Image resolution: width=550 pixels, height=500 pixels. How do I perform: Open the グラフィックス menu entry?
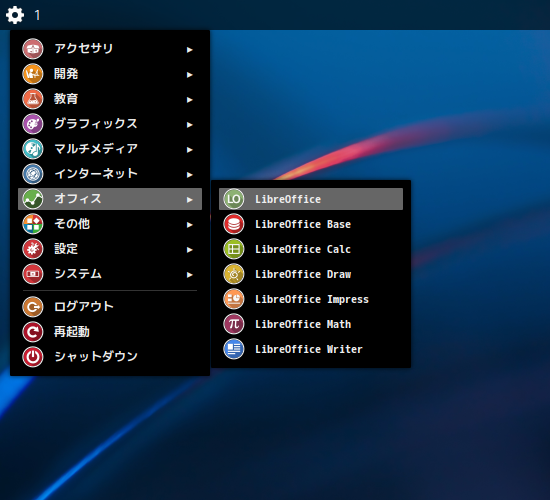pos(110,124)
